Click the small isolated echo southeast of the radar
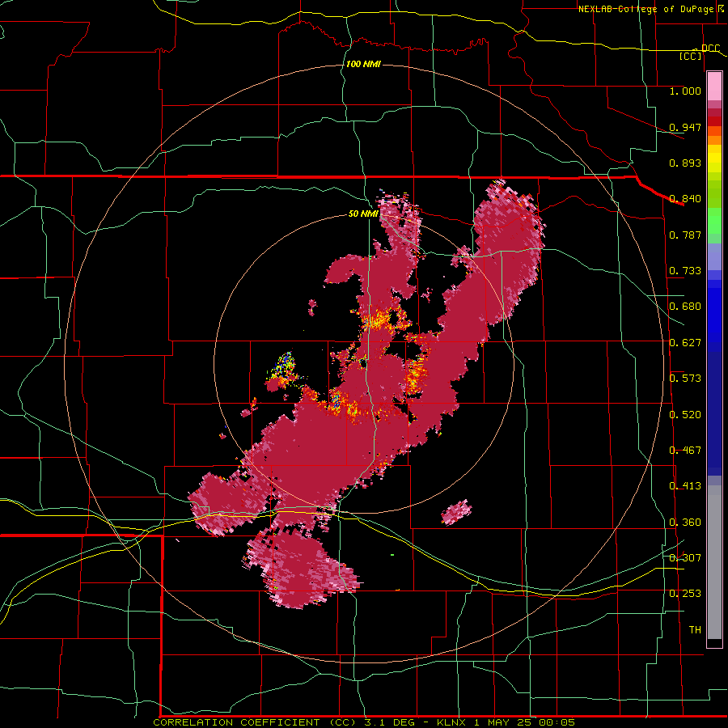728x728 pixels. 456,513
